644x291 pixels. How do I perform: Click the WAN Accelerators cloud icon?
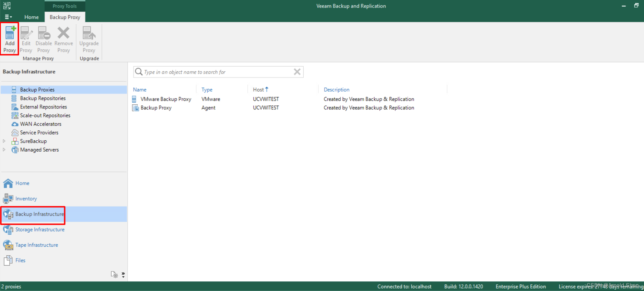[15, 124]
